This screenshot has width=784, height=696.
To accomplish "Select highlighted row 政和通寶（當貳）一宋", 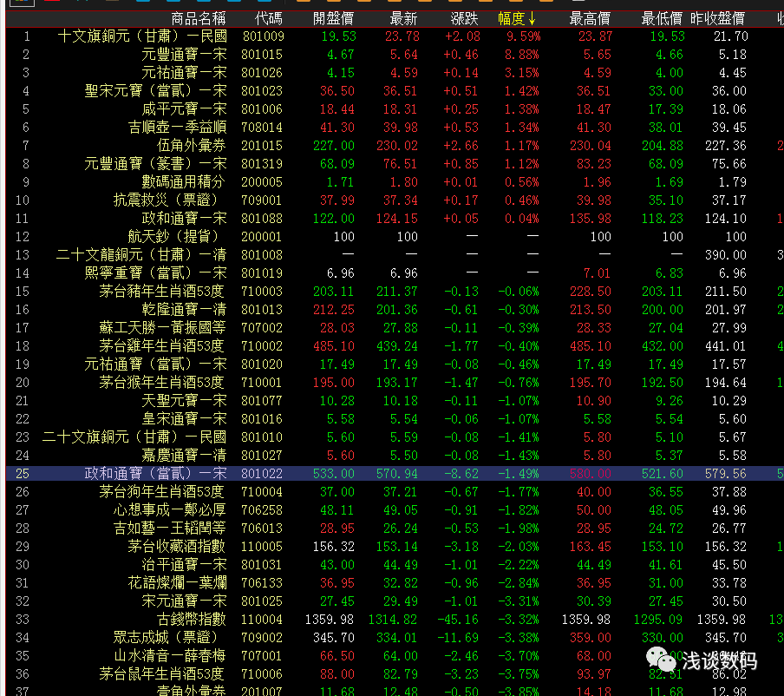I will 395,473.
